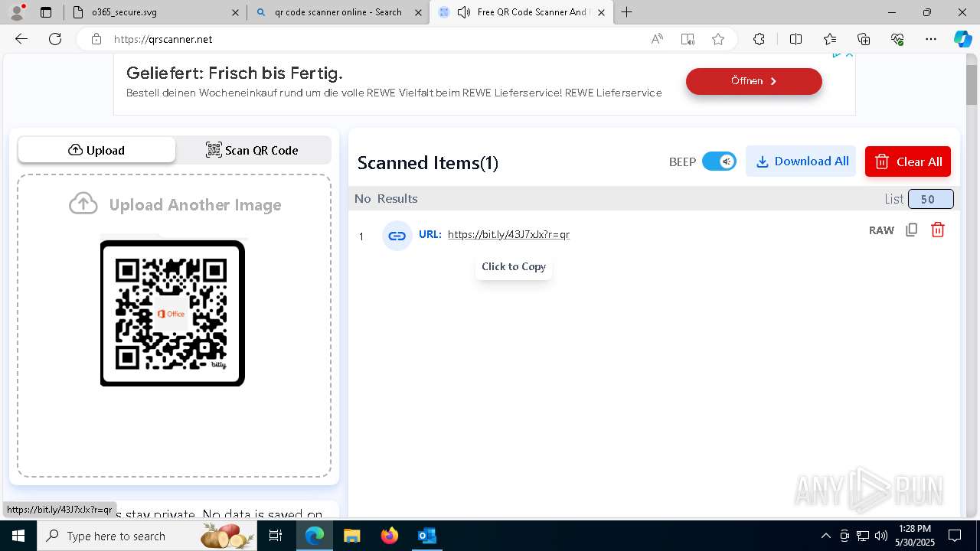Go back to previous page

[x=21, y=39]
